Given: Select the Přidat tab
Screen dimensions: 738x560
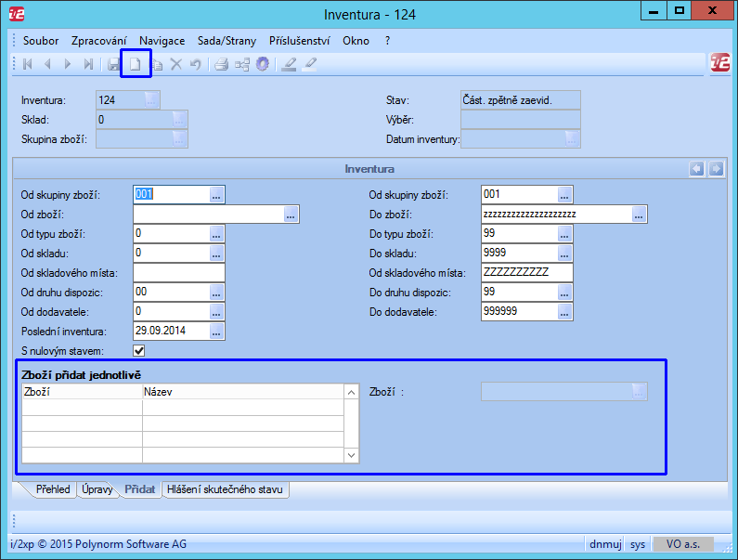Looking at the screenshot, I should tap(140, 489).
